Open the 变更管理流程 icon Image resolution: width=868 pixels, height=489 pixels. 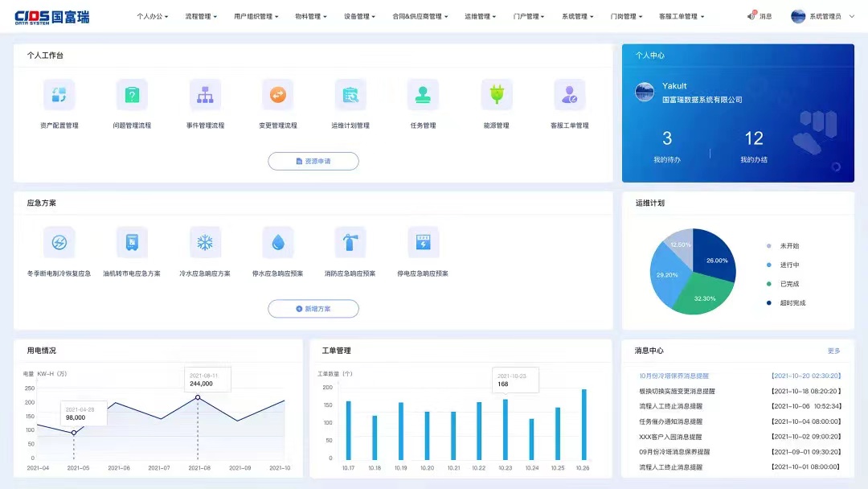click(278, 95)
